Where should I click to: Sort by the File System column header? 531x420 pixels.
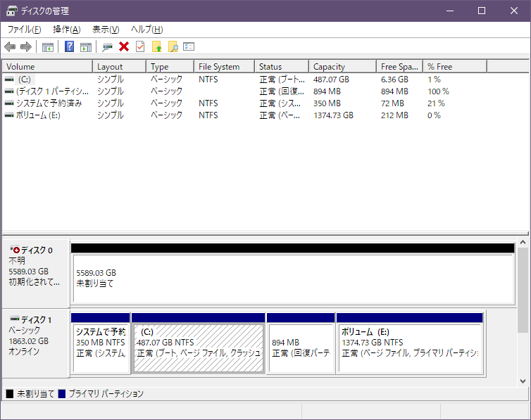coord(225,67)
